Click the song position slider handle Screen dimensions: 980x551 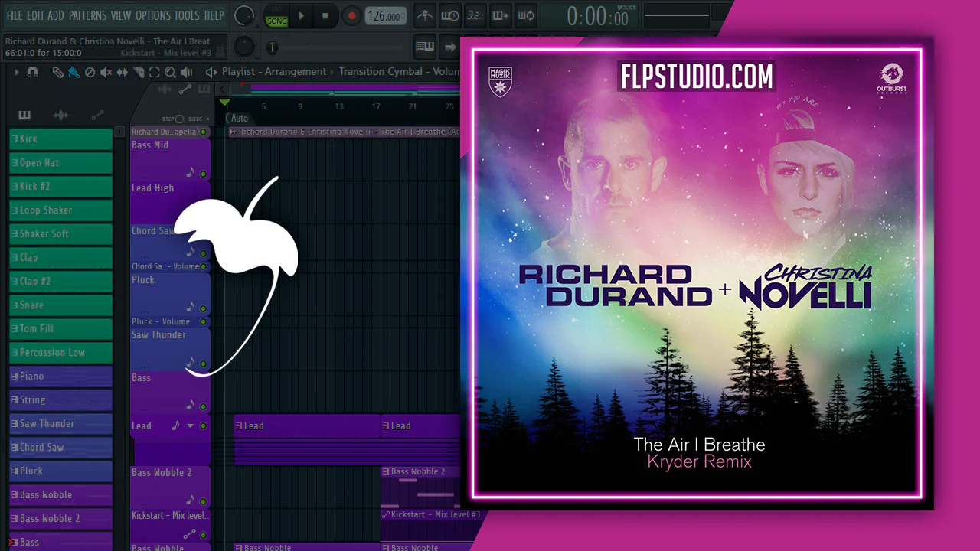(x=272, y=47)
